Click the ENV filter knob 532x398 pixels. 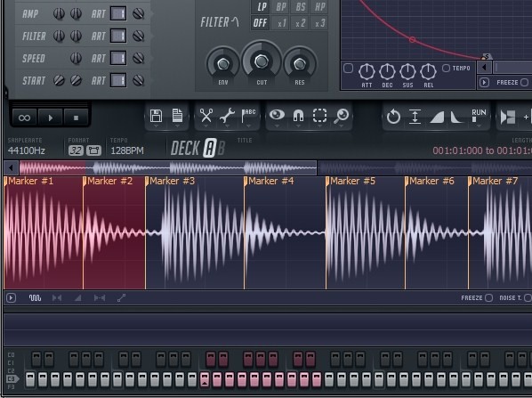[223, 63]
